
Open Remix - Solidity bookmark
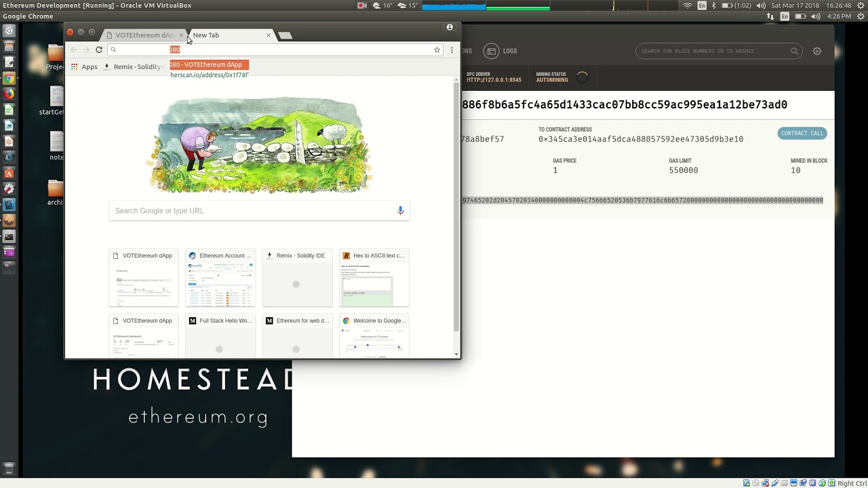point(133,66)
